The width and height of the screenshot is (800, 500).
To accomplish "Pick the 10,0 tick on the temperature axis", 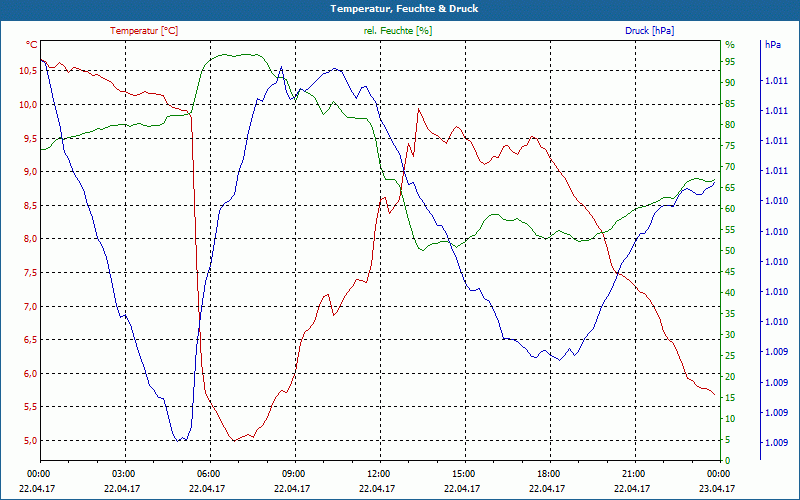I will [x=28, y=105].
